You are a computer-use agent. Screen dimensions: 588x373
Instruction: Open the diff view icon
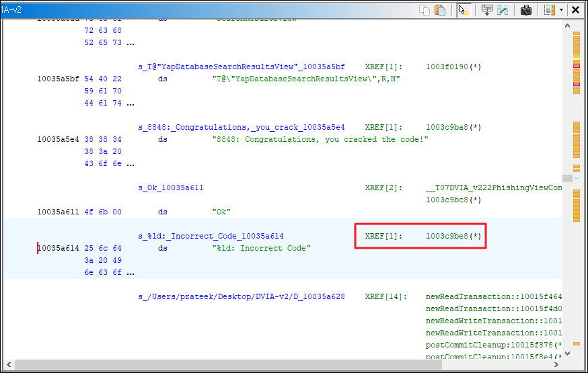coord(503,10)
